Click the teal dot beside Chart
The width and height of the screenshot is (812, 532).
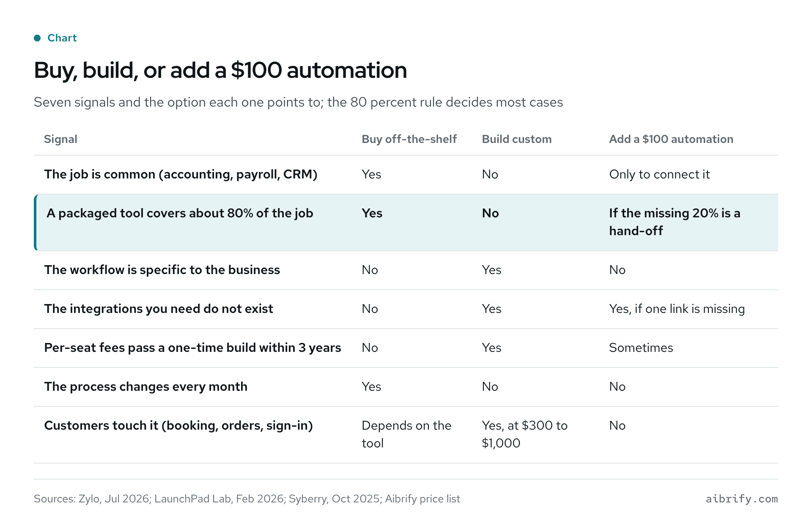point(37,38)
